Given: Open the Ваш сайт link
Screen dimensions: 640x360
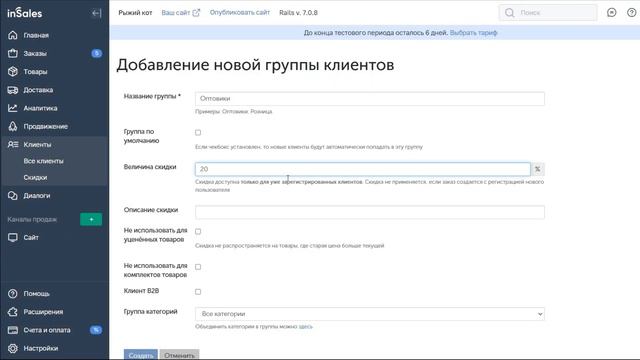Looking at the screenshot, I should click(176, 13).
